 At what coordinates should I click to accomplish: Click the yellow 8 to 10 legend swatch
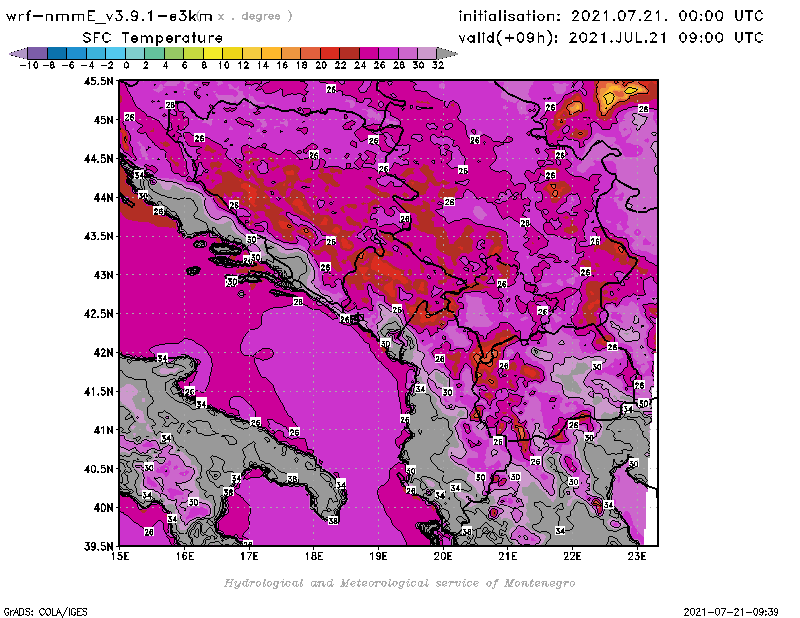coord(213,53)
